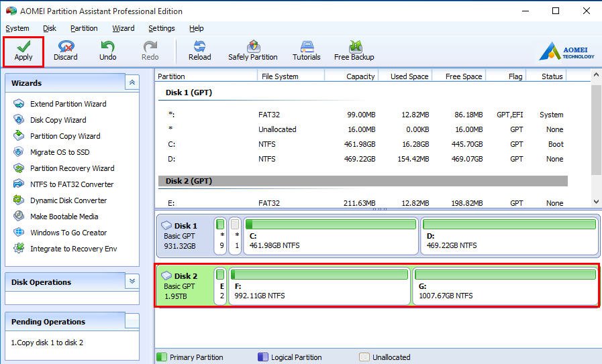Open Make Bootable Media wizard
The image size is (602, 364).
coord(64,217)
